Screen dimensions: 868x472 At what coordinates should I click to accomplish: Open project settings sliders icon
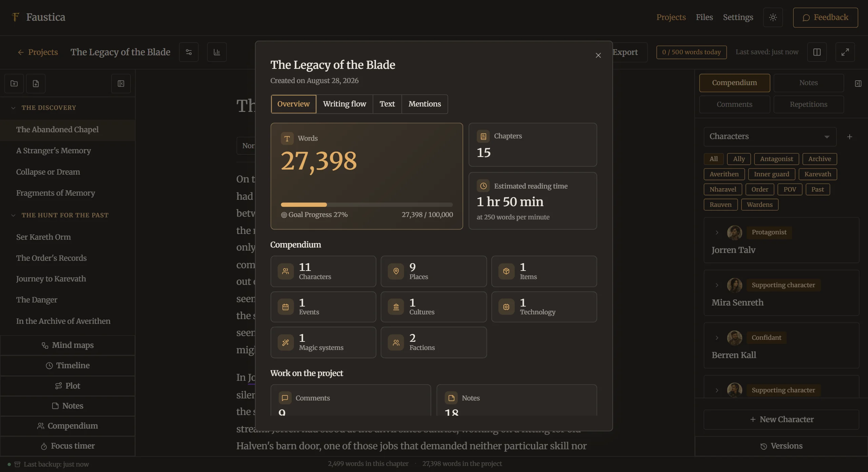click(189, 52)
